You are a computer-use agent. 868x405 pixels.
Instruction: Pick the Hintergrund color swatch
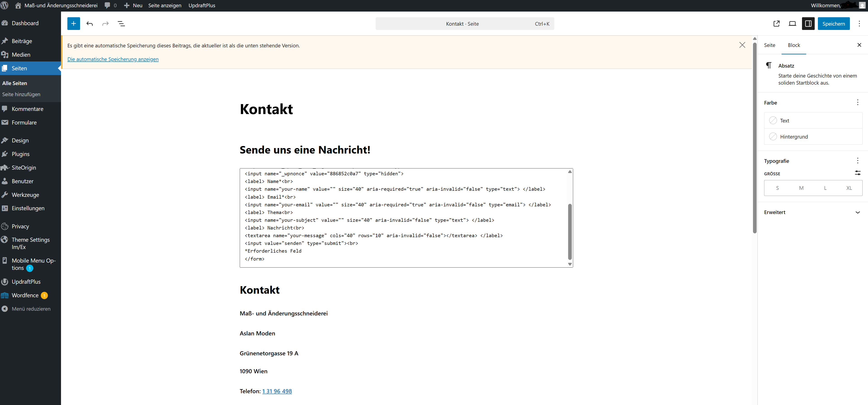point(773,137)
